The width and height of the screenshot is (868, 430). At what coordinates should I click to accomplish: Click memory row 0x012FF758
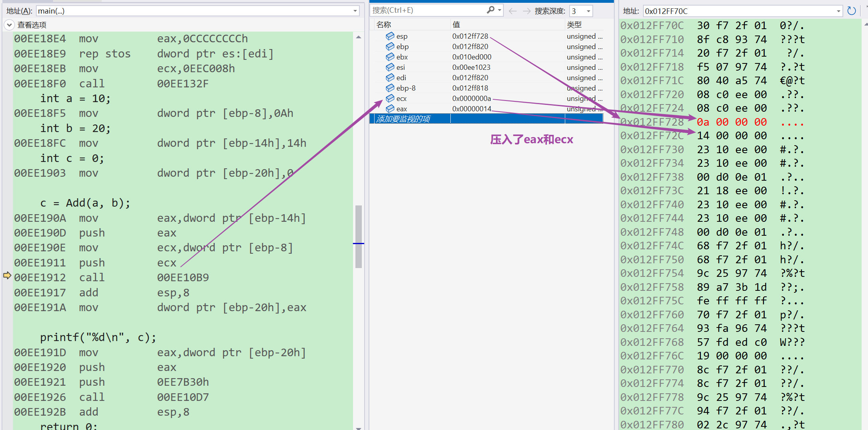point(712,287)
